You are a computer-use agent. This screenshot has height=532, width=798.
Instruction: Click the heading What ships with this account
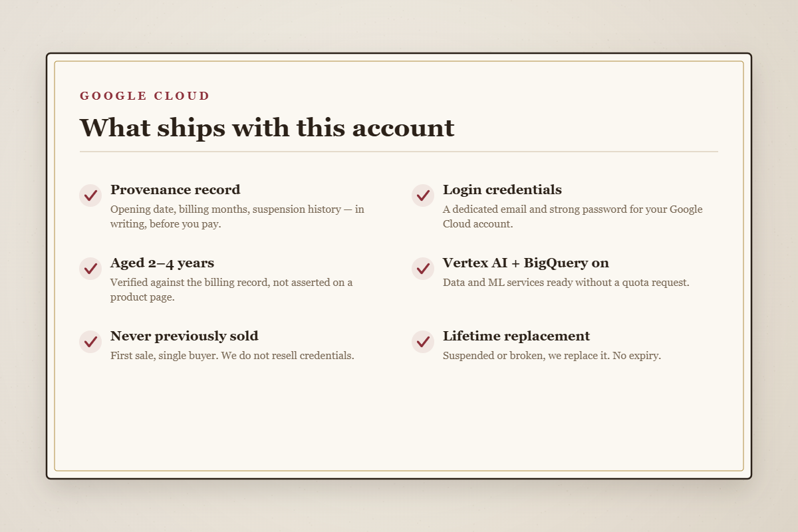coord(267,128)
